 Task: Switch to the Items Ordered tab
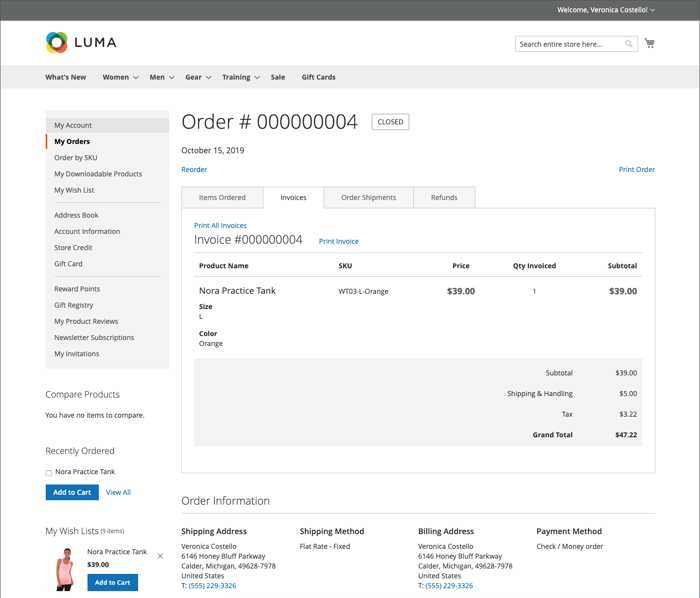[x=222, y=198]
